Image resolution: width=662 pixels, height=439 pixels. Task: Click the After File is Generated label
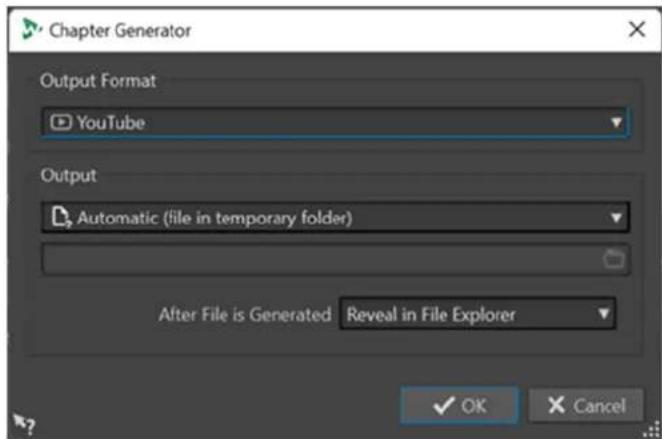245,315
